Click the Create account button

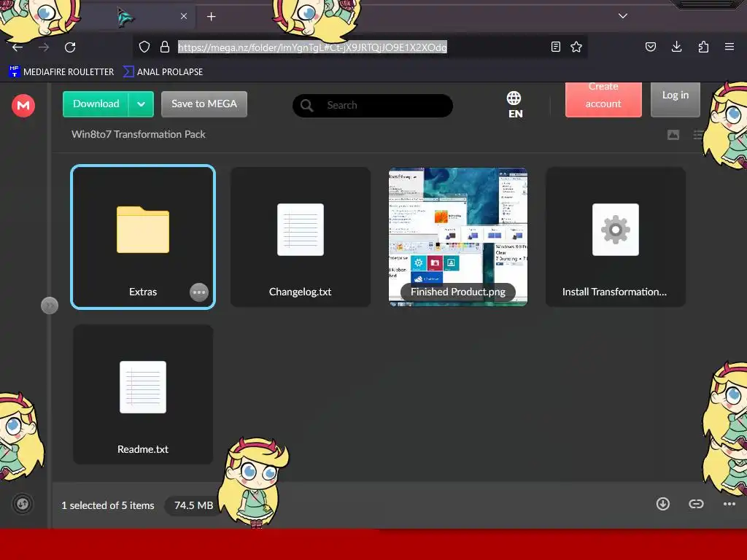pos(603,99)
